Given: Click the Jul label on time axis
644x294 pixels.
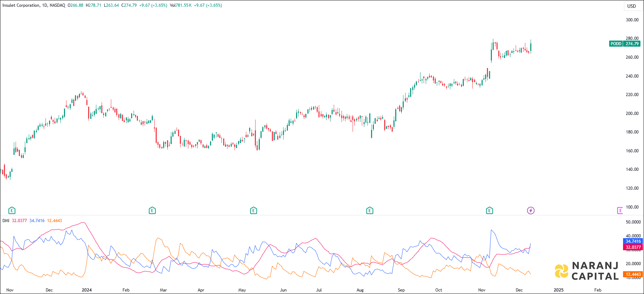Looking at the screenshot, I should [x=319, y=290].
